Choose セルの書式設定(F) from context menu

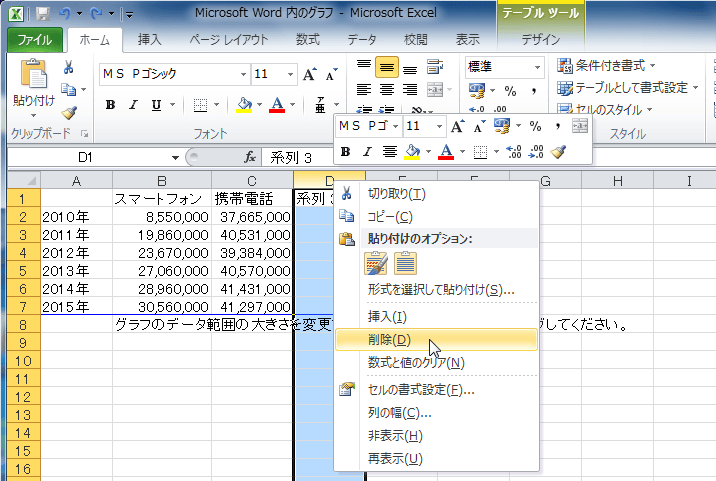[436, 390]
